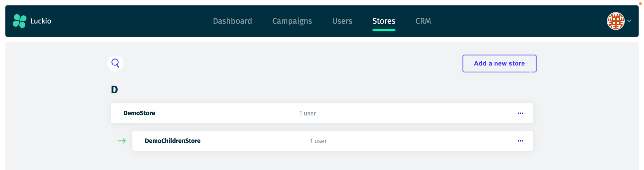Open DemoStore three-dot options menu
The width and height of the screenshot is (644, 170).
[520, 113]
